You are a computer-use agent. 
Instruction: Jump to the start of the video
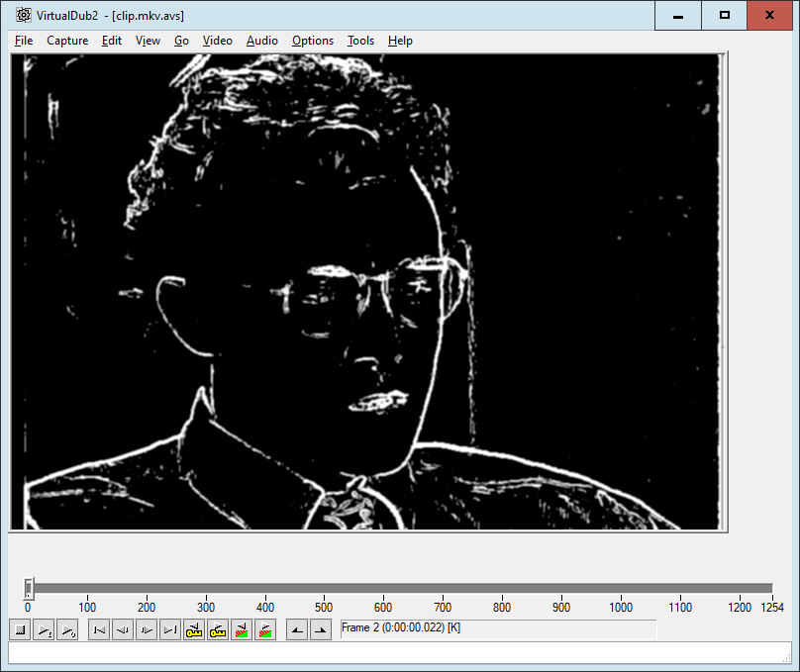99,629
